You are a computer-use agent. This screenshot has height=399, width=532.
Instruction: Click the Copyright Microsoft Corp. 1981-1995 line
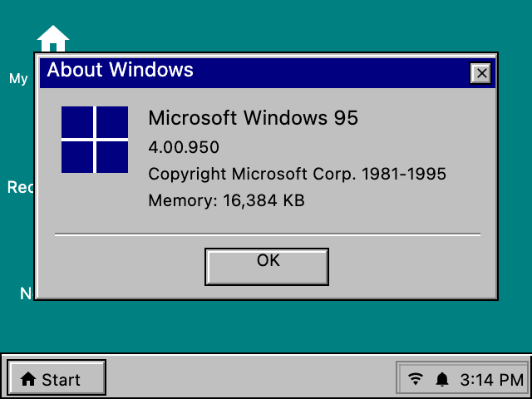point(298,174)
